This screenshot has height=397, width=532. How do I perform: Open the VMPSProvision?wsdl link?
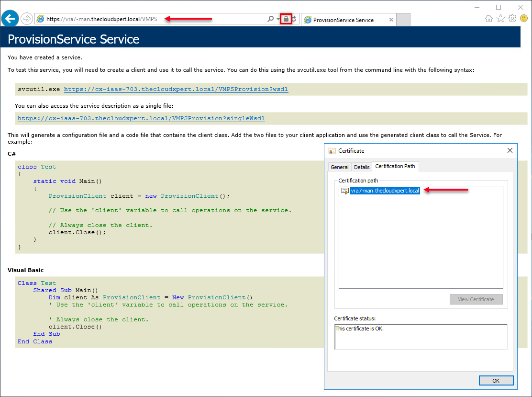point(176,89)
